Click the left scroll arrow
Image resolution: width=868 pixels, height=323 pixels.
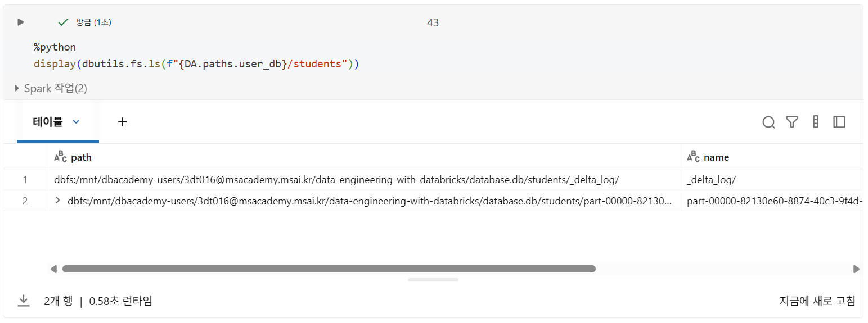tap(54, 269)
